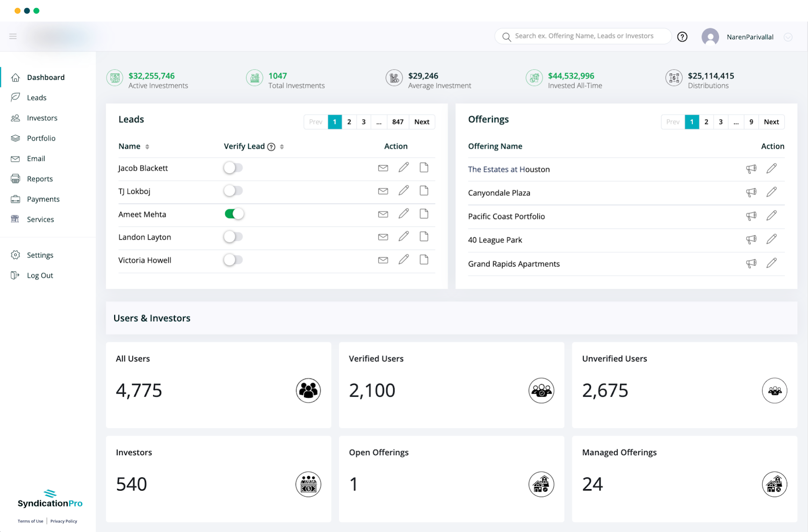Image resolution: width=808 pixels, height=532 pixels.
Task: Enable Verify Lead for Landon Layton
Action: click(x=233, y=237)
